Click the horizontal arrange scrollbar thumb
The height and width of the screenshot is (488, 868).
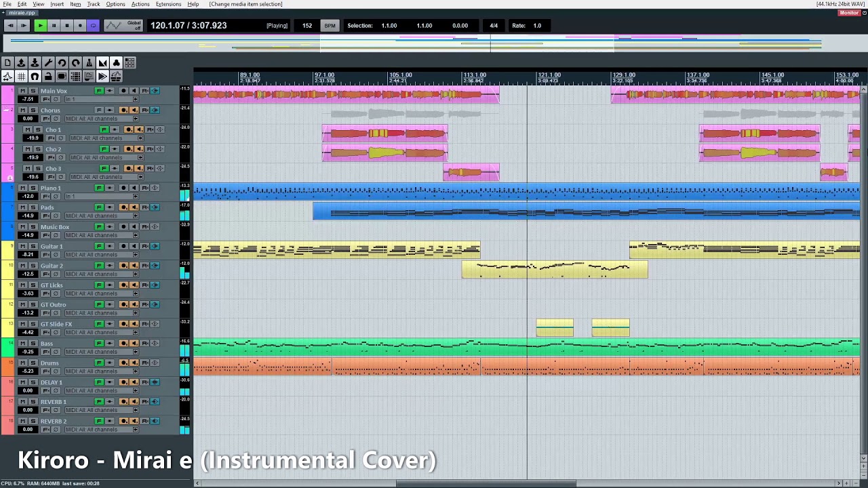click(486, 483)
